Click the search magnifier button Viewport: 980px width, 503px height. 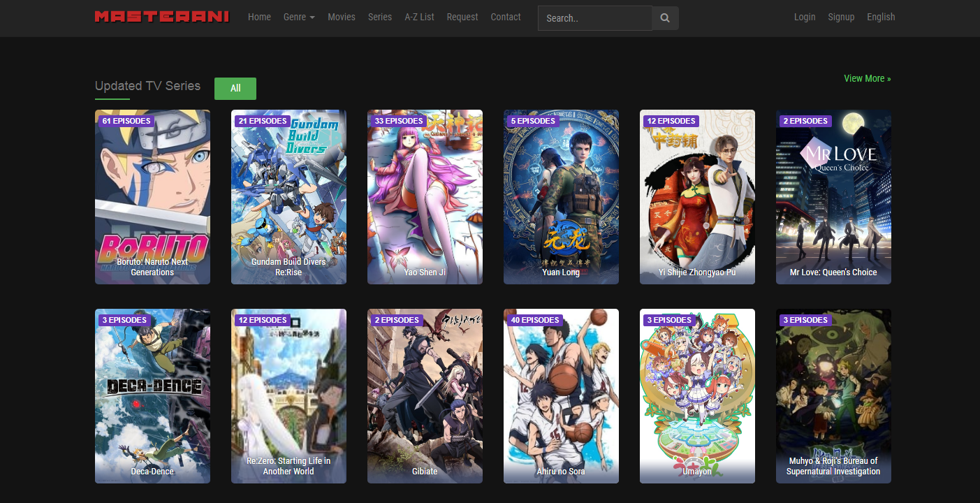pyautogui.click(x=665, y=18)
